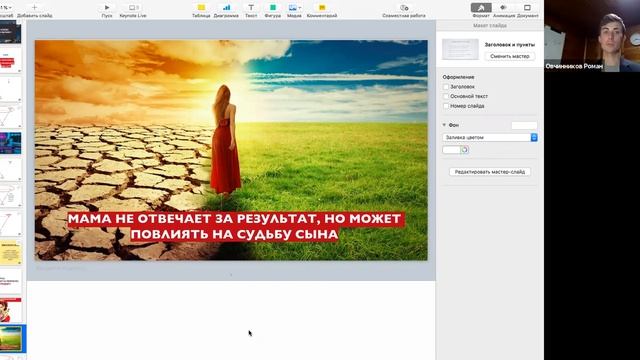640x360 pixels.
Task: Click the woman in red dress image on slide
Action: pyautogui.click(x=225, y=140)
